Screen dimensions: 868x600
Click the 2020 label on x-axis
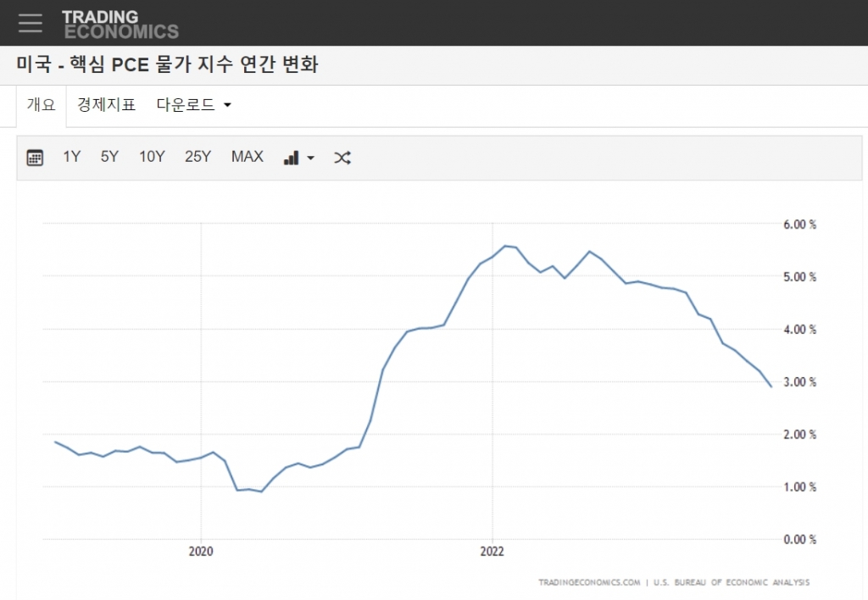point(201,551)
